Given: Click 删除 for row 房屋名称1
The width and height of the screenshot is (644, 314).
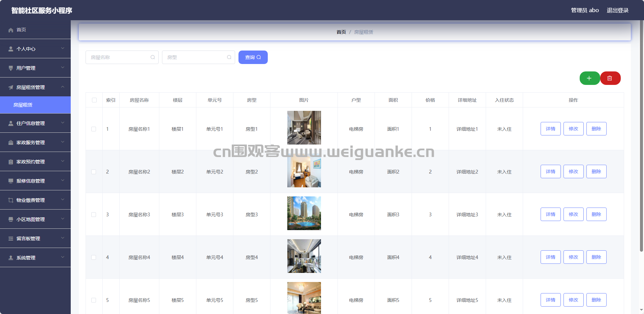Looking at the screenshot, I should [597, 129].
